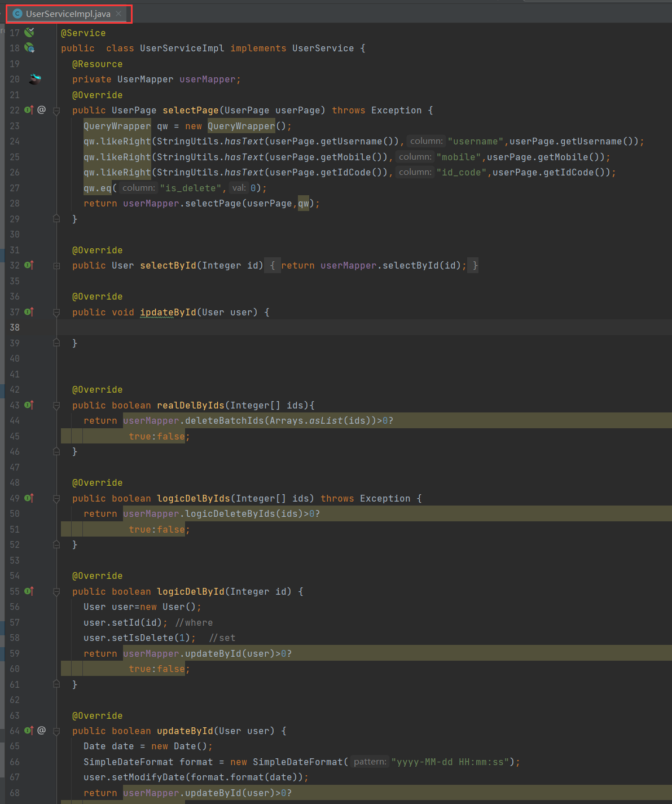
Task: Click the implements-method gutter icon for selectPage
Action: coord(29,110)
